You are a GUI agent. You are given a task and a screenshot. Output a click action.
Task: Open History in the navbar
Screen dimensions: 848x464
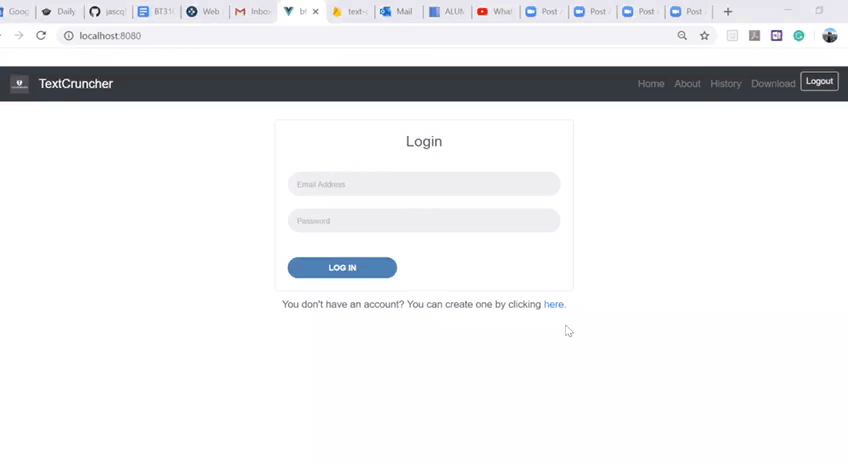[725, 84]
